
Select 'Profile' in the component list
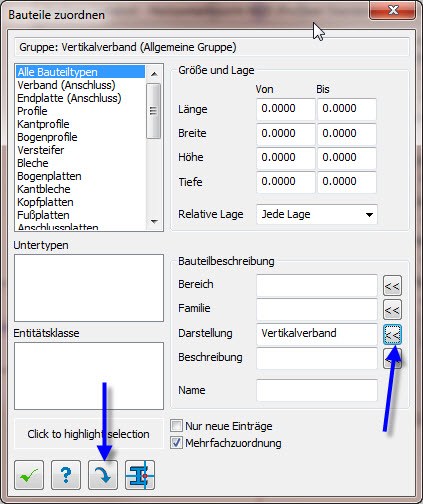coord(80,111)
